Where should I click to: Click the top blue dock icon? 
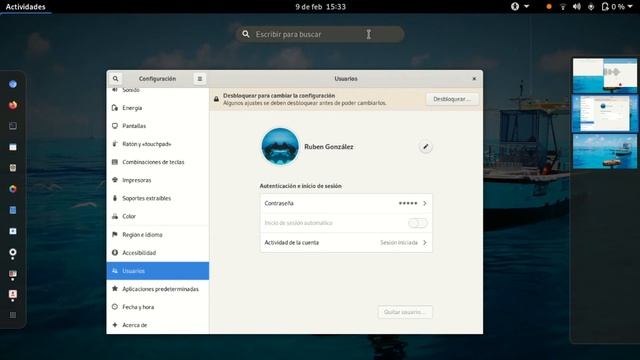click(x=13, y=84)
